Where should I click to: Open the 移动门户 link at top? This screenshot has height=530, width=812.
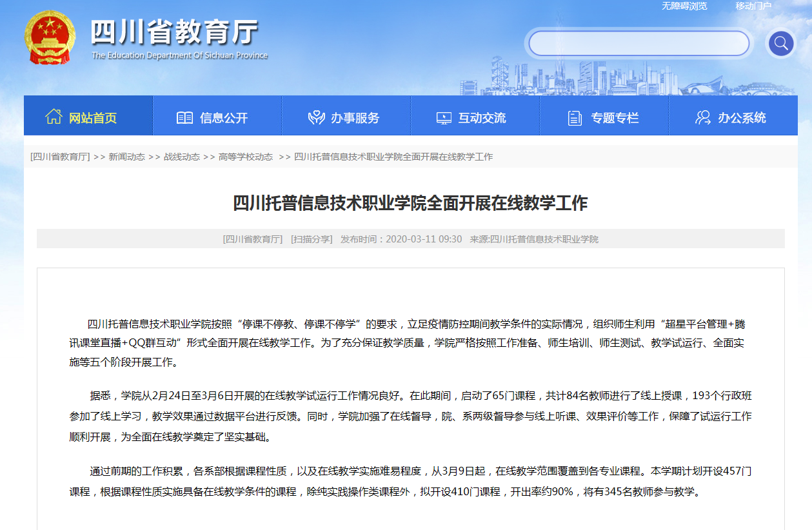pos(753,6)
